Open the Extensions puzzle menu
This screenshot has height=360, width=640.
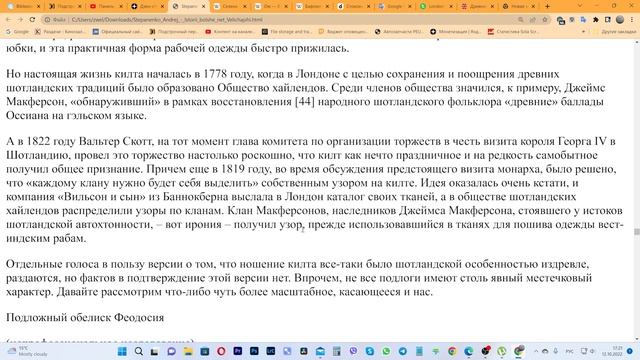click(x=596, y=20)
